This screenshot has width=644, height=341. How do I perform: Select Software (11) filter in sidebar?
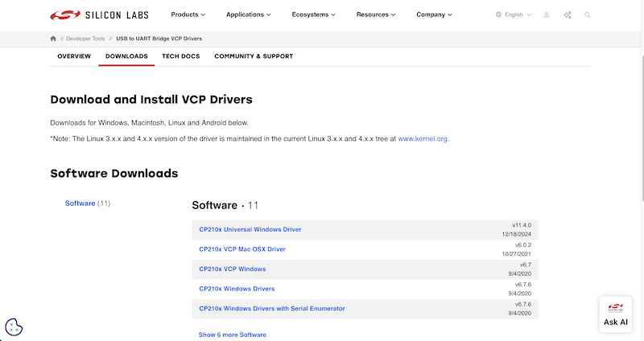(x=88, y=203)
